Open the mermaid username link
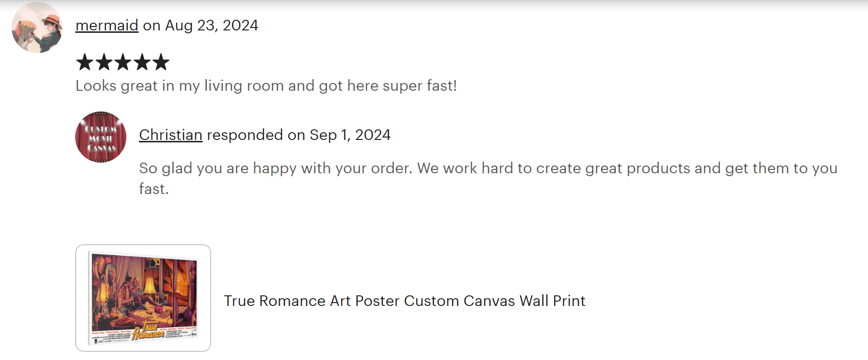The height and width of the screenshot is (360, 868). (107, 25)
